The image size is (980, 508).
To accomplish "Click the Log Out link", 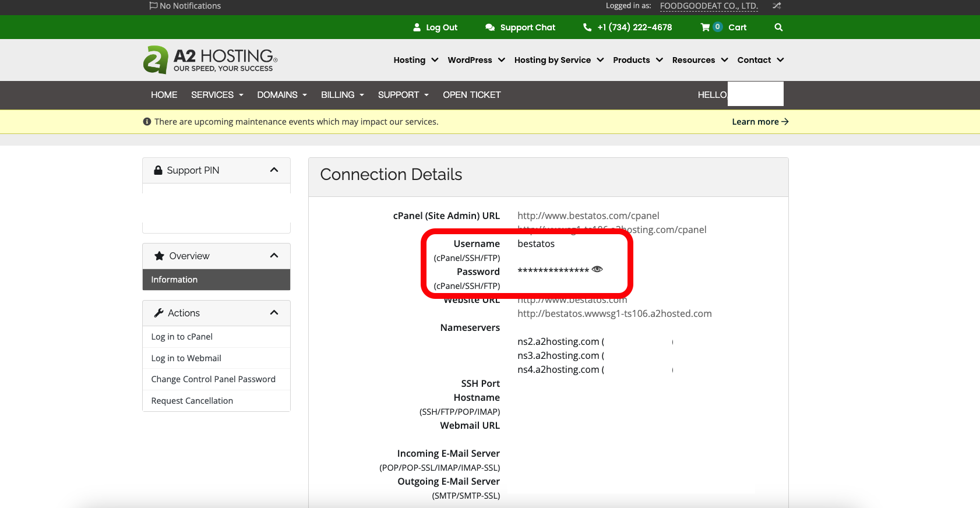I will click(x=442, y=27).
